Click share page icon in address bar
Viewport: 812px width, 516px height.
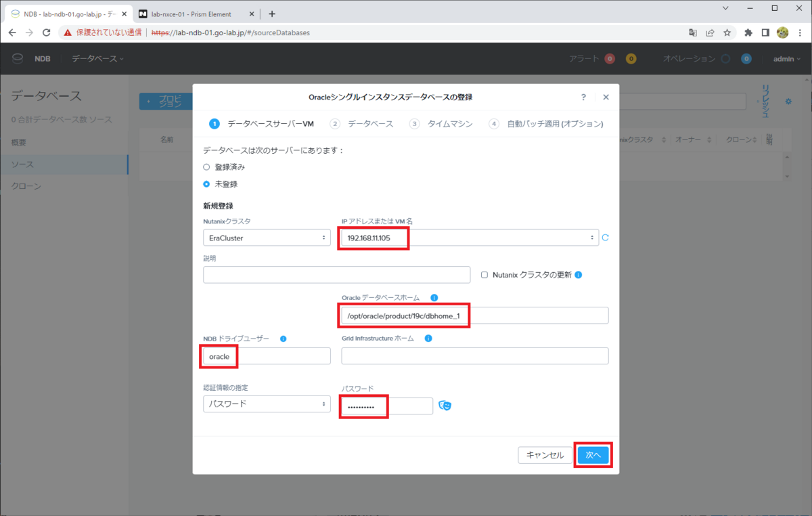tap(710, 32)
